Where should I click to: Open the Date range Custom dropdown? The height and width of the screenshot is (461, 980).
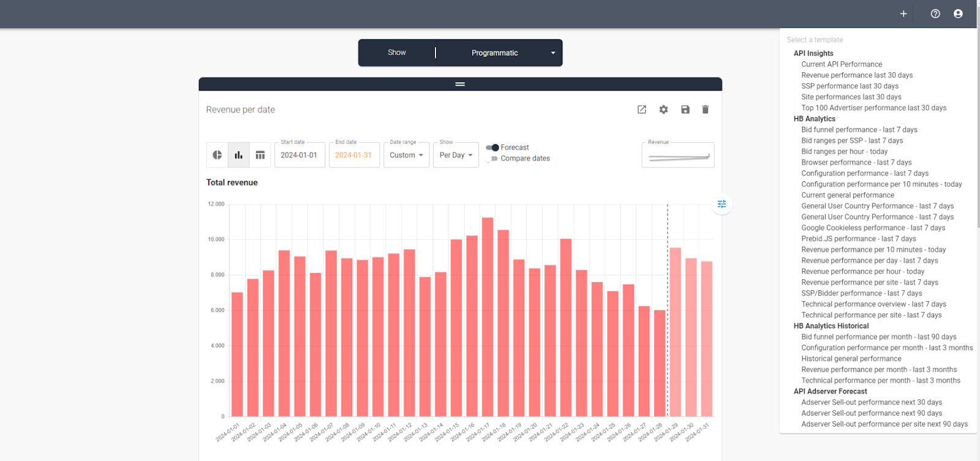tap(406, 155)
